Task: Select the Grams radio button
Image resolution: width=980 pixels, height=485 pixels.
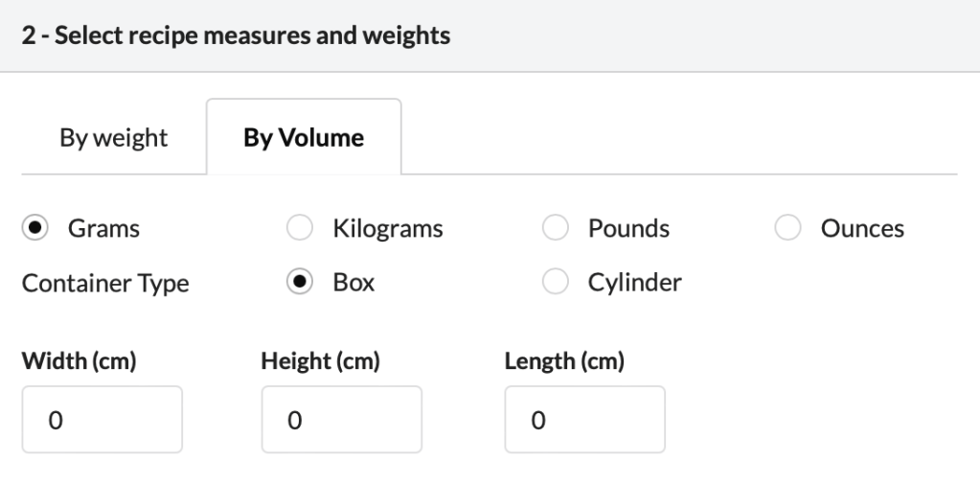Action: [35, 229]
